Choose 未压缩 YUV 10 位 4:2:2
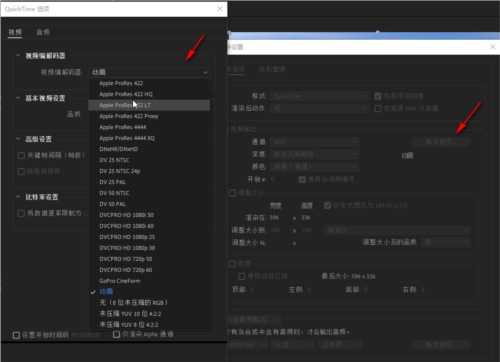This screenshot has height=362, width=500. click(x=149, y=314)
